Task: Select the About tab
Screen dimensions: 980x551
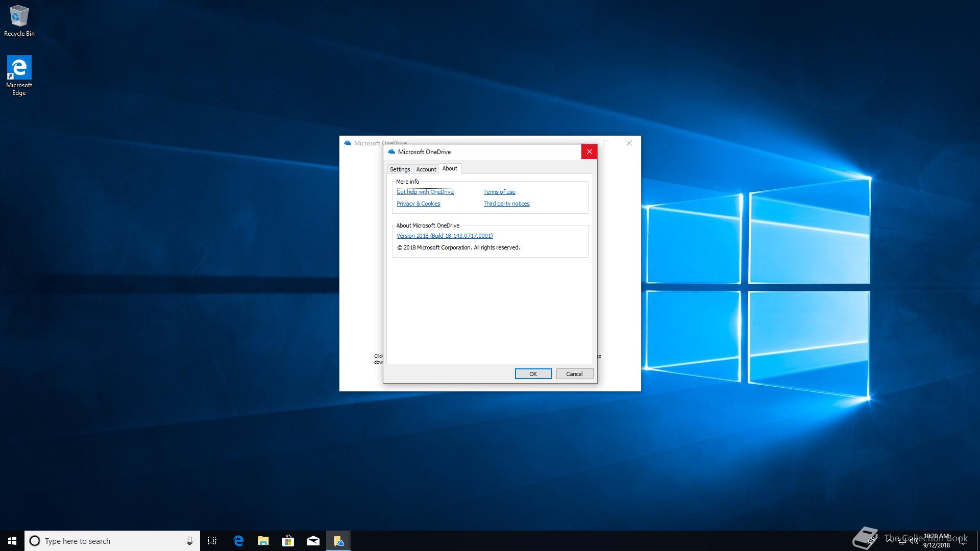Action: [450, 168]
